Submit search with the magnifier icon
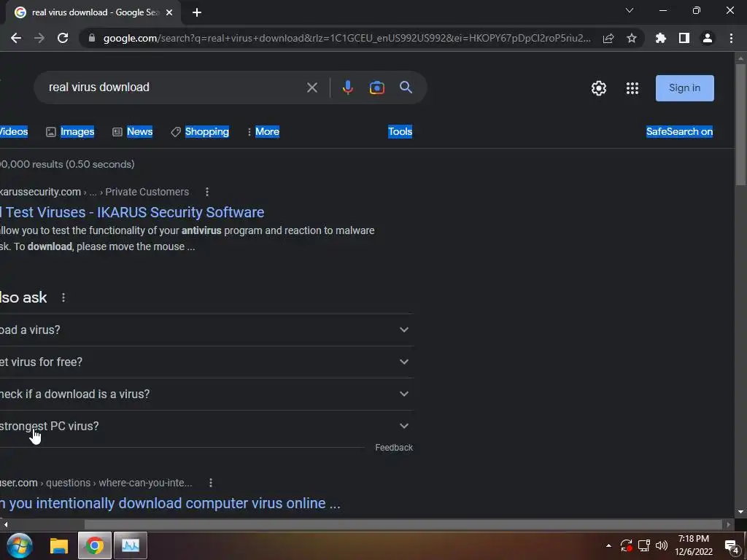 point(406,87)
